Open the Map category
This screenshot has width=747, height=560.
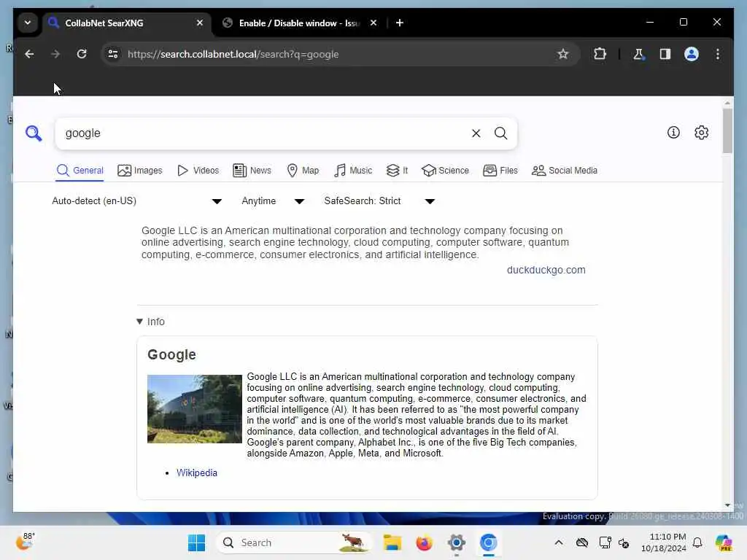(x=303, y=171)
